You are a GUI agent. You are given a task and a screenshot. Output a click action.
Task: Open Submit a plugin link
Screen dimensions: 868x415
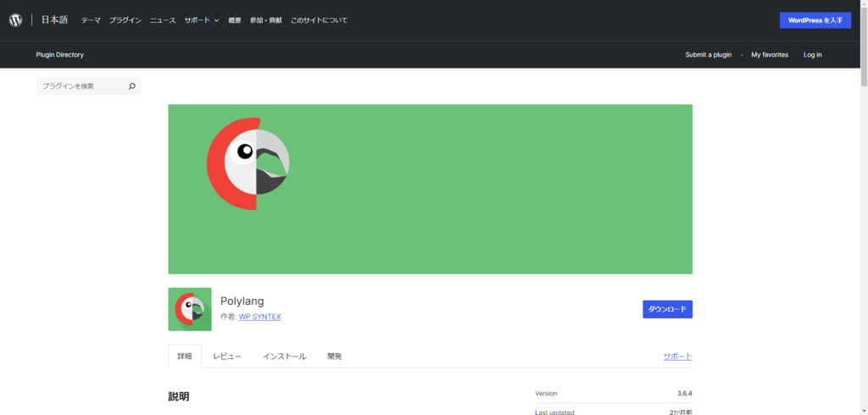708,55
